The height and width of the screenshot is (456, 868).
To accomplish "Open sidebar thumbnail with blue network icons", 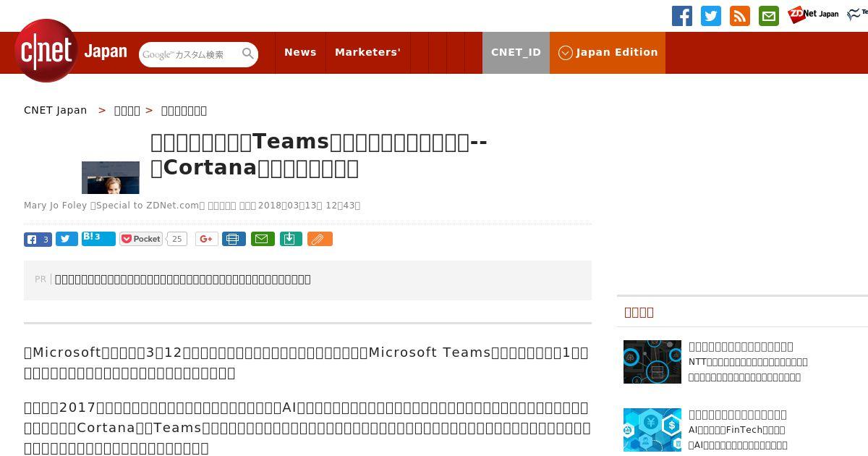I will [x=652, y=362].
